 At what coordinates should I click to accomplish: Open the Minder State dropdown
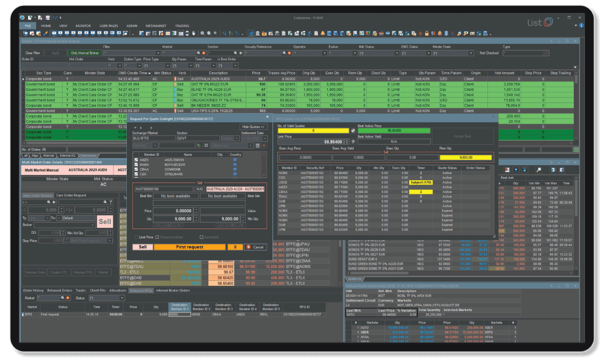pos(471,53)
